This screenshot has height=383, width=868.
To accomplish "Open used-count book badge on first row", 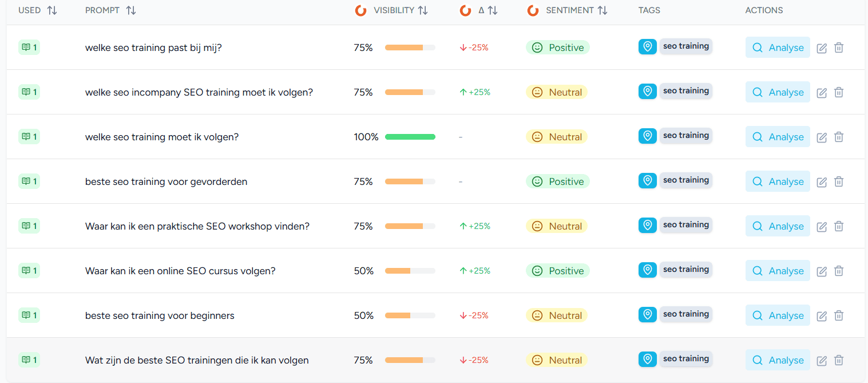I will pos(29,48).
